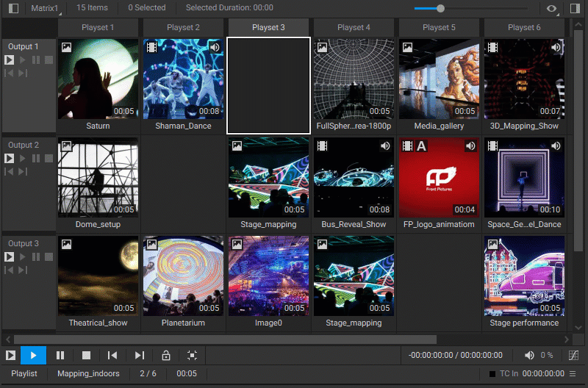This screenshot has width=588, height=388.
Task: Go to next item on Output 1
Action: coord(23,73)
